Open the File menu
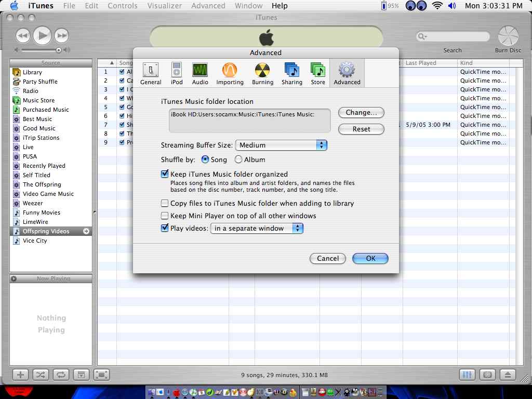532x399 pixels. [x=69, y=6]
